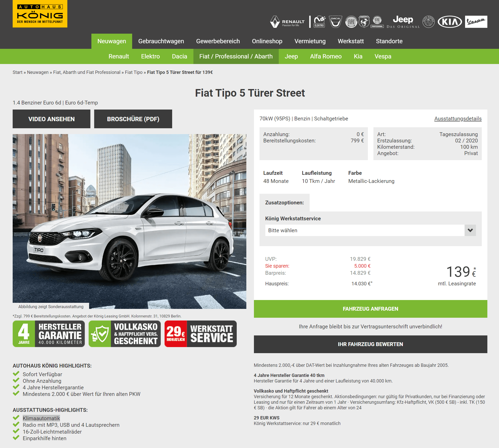Open Standorte navigation item
499x448 pixels.
coord(389,41)
